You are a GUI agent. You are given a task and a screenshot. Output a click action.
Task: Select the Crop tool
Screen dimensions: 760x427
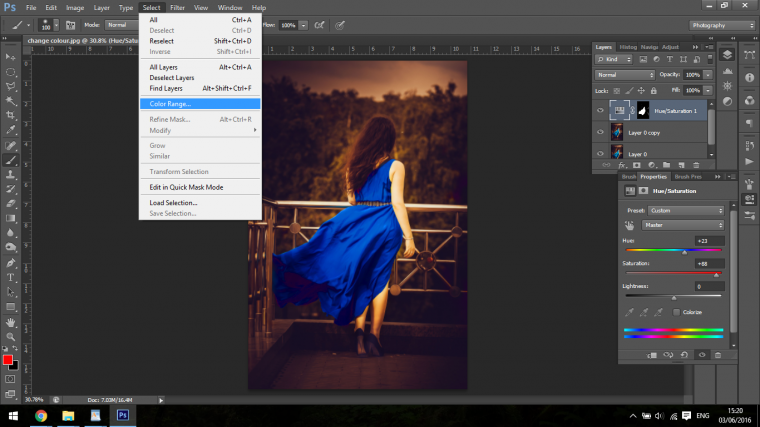[x=10, y=115]
